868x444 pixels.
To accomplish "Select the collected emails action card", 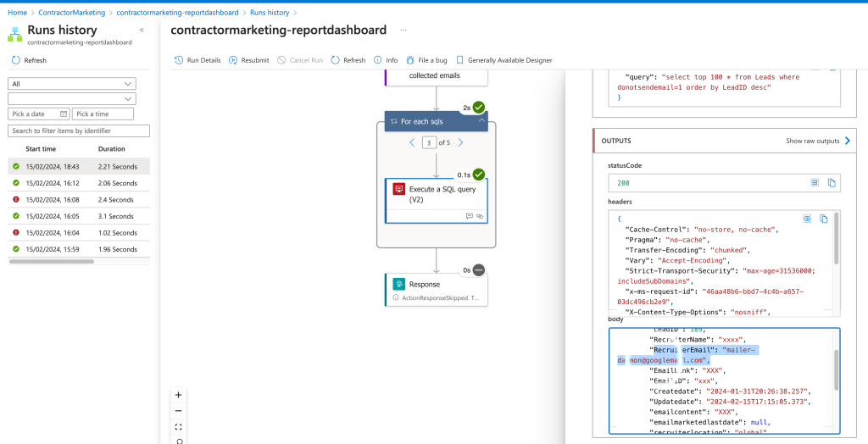I will click(x=437, y=77).
